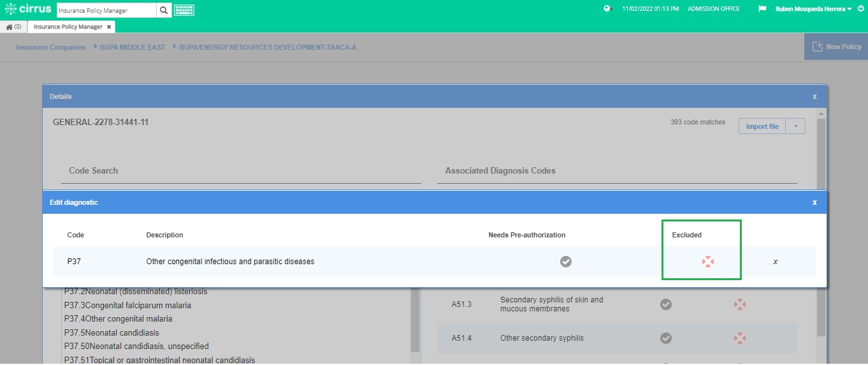
Task: Click the New Policy button
Action: (836, 47)
